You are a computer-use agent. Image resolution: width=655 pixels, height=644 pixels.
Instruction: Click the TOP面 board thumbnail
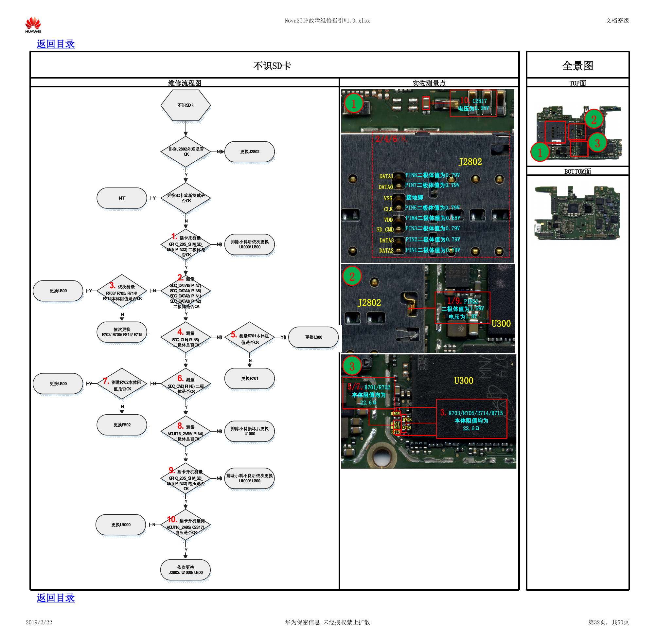(578, 134)
